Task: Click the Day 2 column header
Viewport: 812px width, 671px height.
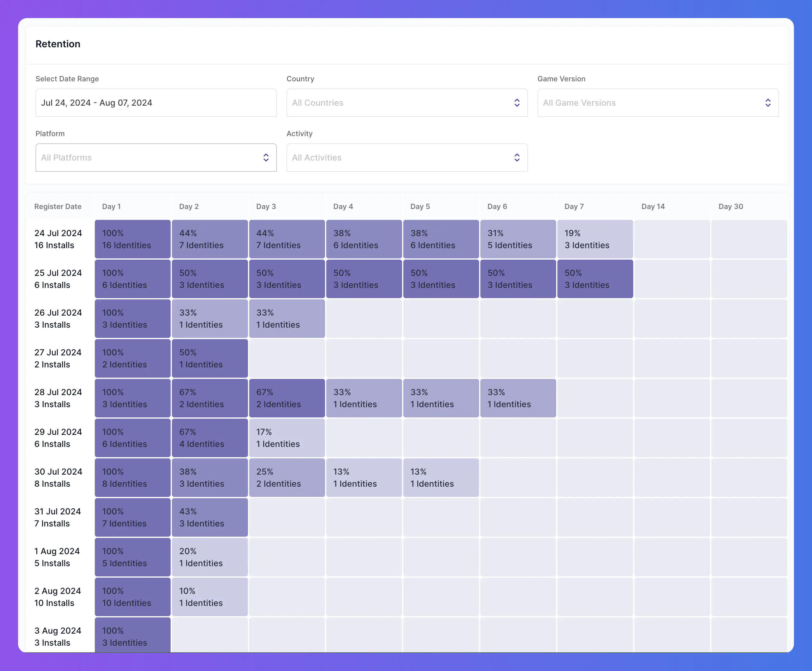Action: (189, 206)
